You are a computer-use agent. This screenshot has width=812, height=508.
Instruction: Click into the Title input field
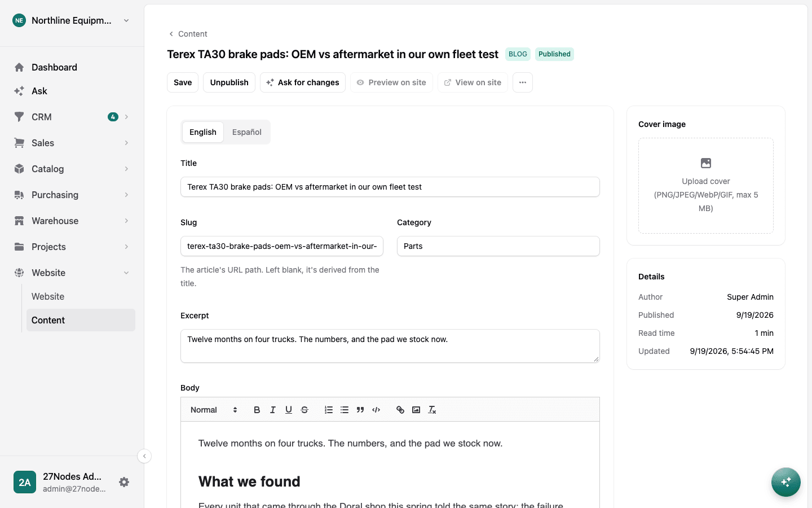click(390, 187)
